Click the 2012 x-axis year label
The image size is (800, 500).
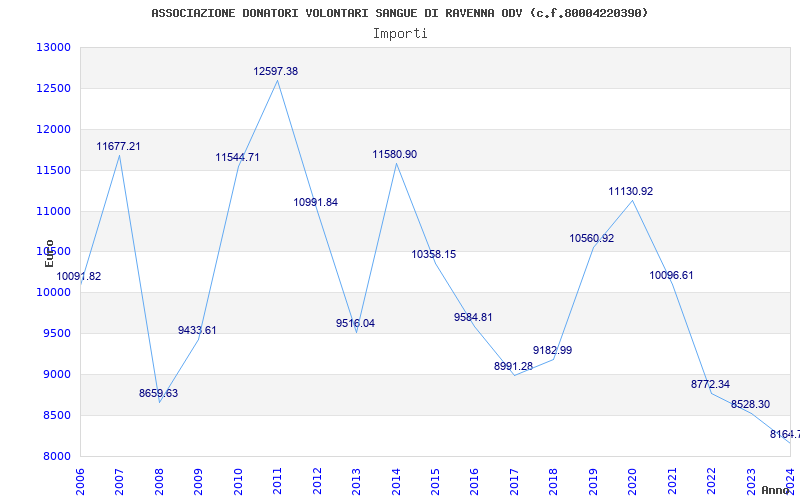(x=317, y=481)
